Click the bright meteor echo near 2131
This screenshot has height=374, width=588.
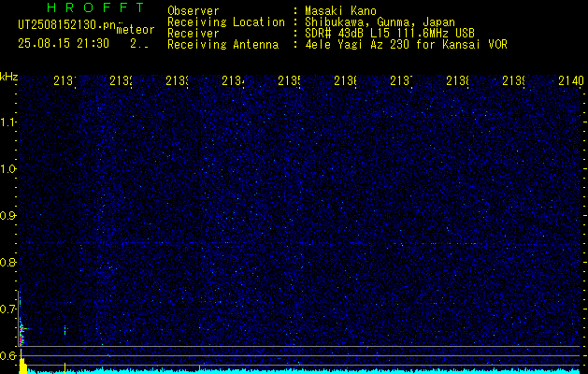(x=65, y=330)
